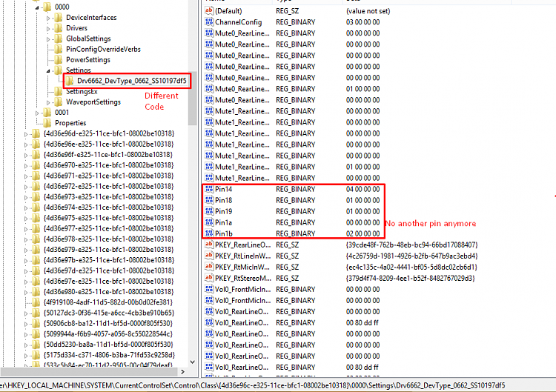Screen dimensions: 556x392
Task: Click the Pin14 binary icon
Action: (209, 189)
